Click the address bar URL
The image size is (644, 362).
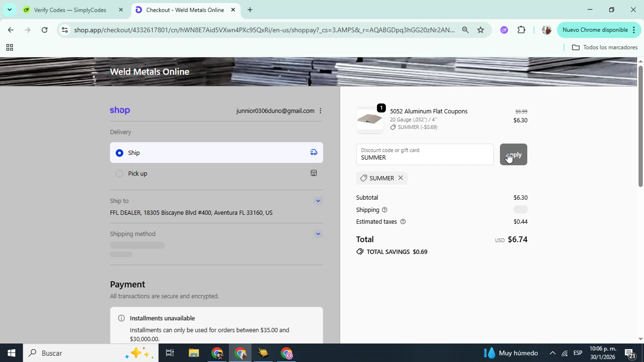pos(264,30)
